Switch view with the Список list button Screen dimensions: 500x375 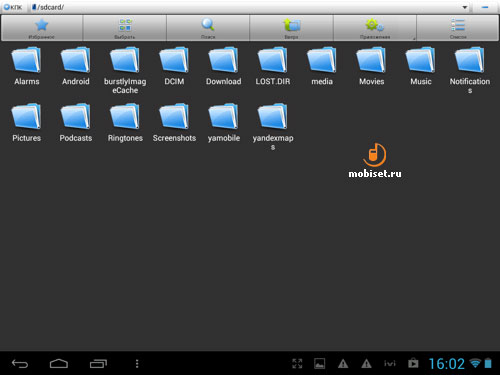tap(458, 28)
